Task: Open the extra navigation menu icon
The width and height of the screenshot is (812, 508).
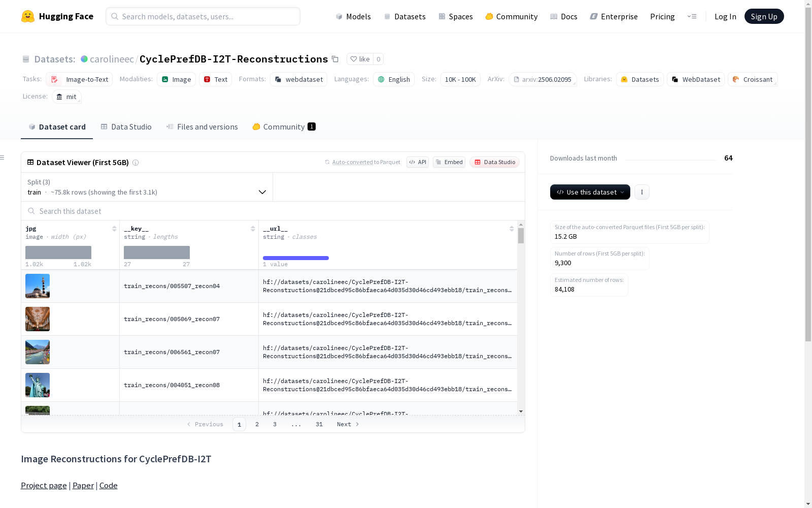Action: pos(692,16)
